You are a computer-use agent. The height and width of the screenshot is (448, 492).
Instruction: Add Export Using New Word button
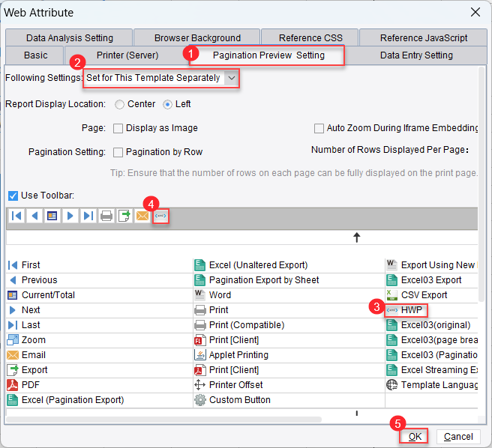click(431, 265)
